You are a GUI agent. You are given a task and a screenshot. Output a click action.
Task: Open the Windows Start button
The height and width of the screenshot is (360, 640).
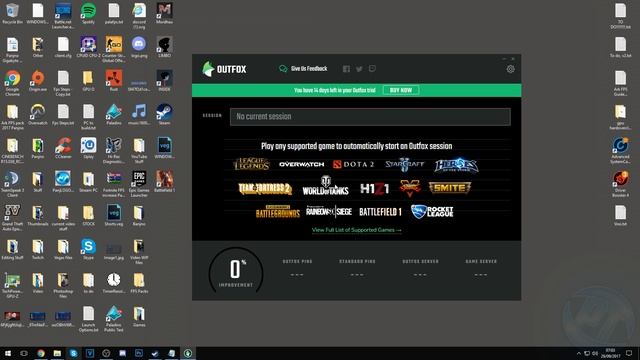pyautogui.click(x=8, y=353)
